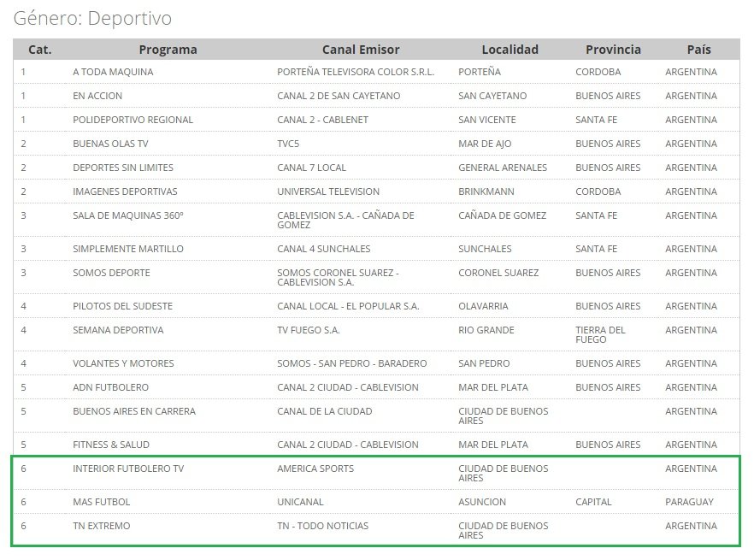754x560 pixels.
Task: Click the AMERICA SPORTS channel cell
Action: pos(315,469)
